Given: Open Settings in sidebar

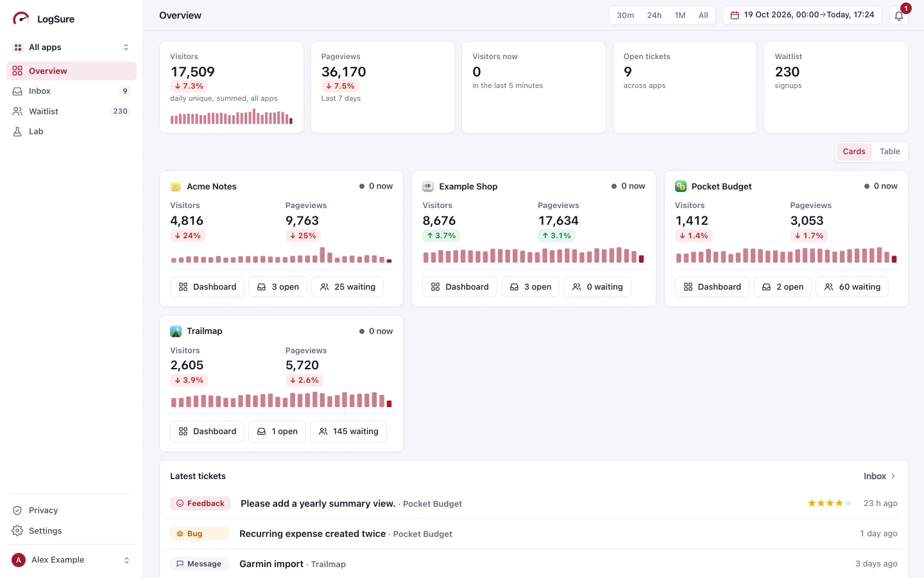Looking at the screenshot, I should [x=72, y=531].
